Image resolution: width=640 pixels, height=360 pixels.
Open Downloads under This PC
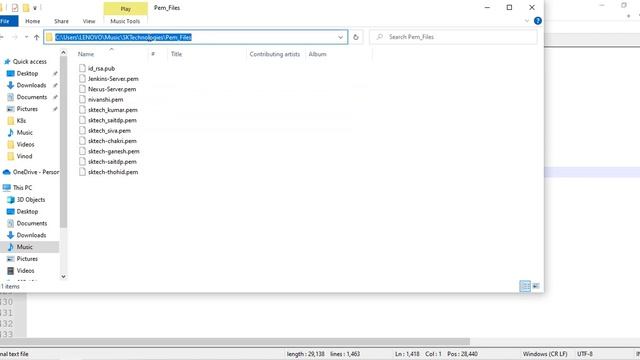point(31,235)
